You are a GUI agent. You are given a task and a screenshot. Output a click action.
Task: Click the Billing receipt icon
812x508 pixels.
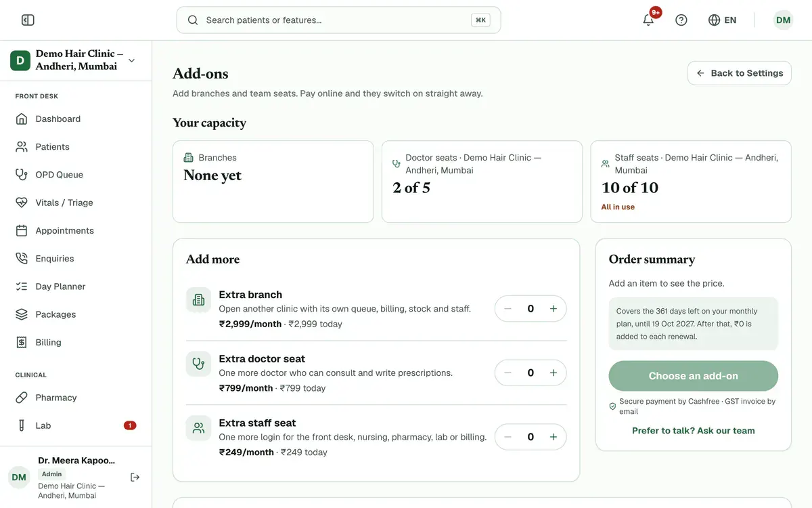tap(22, 343)
